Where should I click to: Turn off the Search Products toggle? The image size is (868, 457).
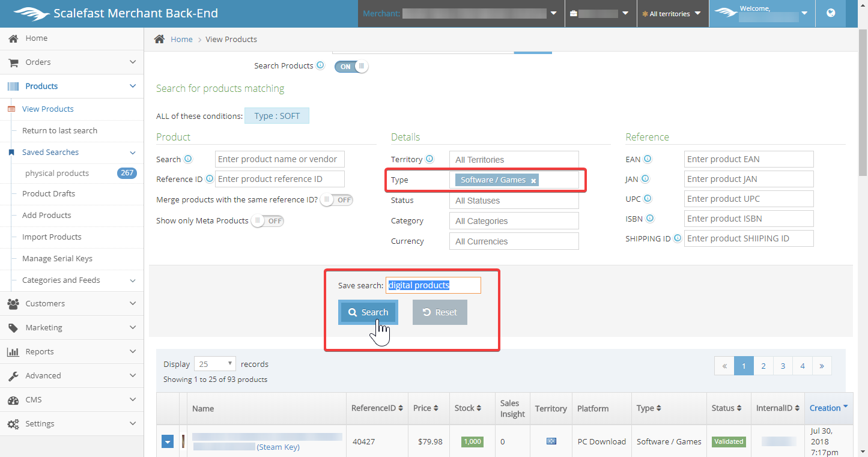click(x=351, y=67)
